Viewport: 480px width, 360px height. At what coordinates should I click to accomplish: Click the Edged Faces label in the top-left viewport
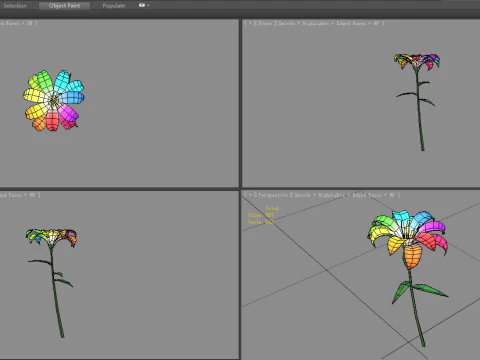click(10, 23)
